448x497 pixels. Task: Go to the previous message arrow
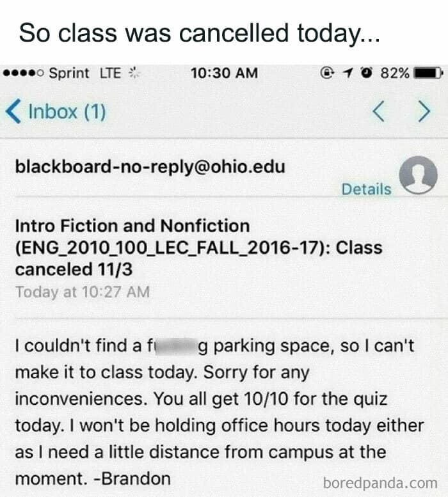click(379, 113)
